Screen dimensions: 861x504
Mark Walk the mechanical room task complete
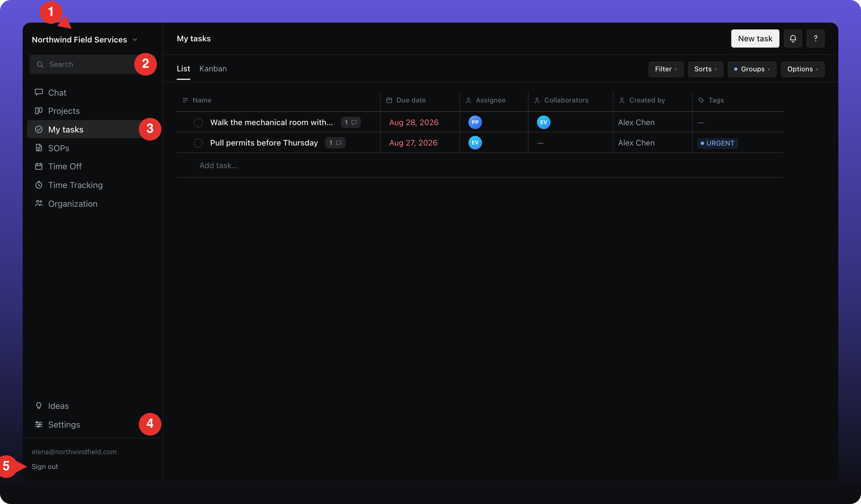tap(198, 123)
